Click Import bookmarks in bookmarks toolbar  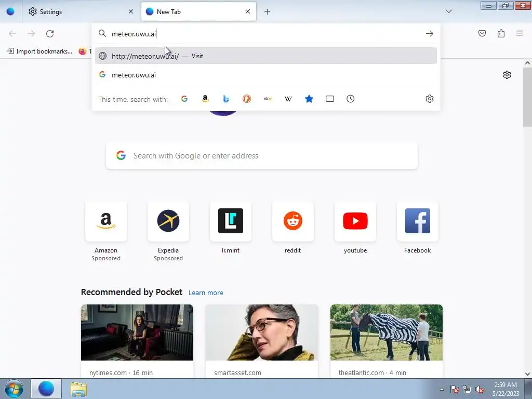tap(39, 51)
